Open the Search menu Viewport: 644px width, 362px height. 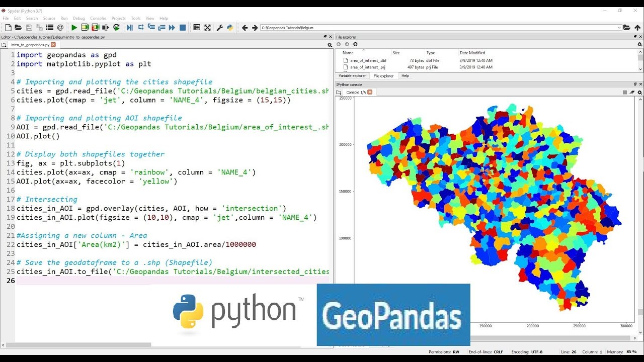(32, 19)
